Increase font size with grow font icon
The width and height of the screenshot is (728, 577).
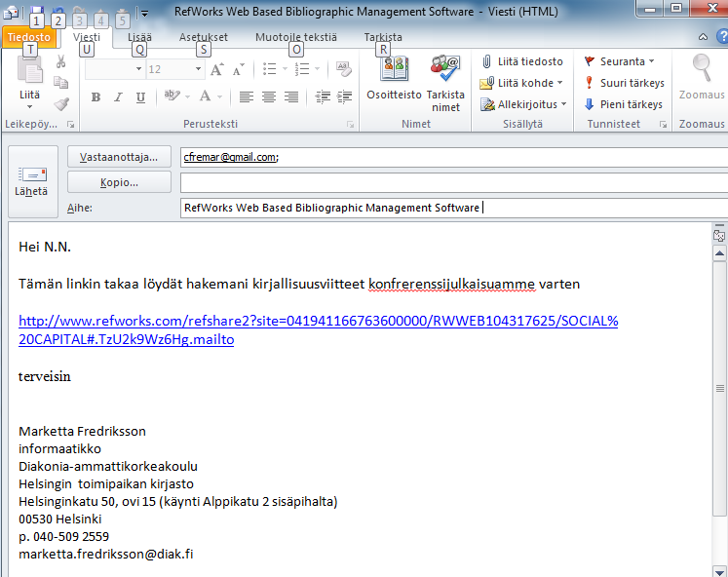(216, 69)
